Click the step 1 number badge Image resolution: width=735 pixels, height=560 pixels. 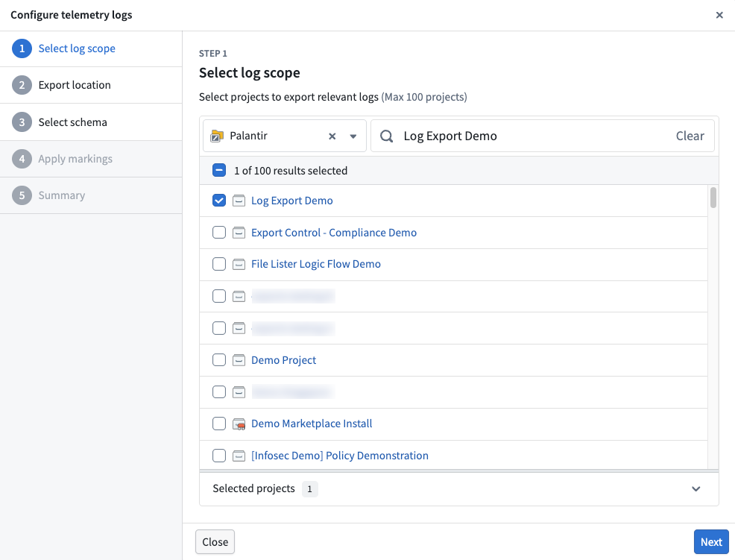(x=22, y=48)
